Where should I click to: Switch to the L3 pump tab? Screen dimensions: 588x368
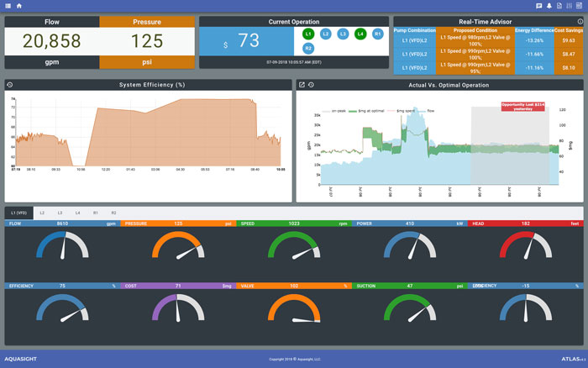click(60, 213)
